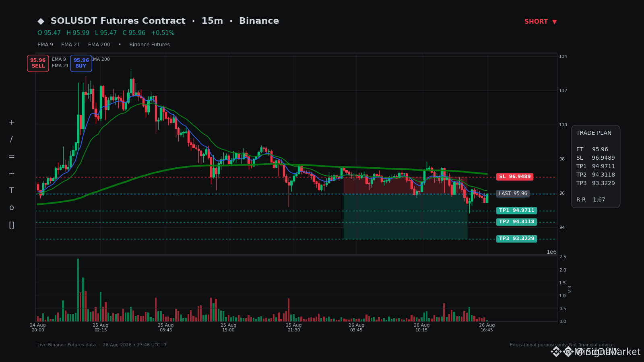Select the red SL 96.9489 chart price tag

tap(515, 177)
